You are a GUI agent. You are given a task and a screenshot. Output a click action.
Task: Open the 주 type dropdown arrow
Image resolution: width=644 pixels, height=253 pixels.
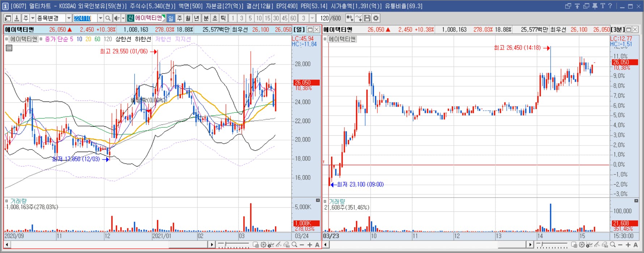point(33,18)
